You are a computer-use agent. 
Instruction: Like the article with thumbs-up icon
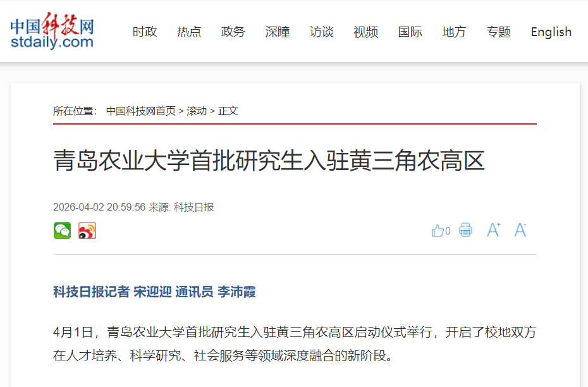(x=441, y=230)
